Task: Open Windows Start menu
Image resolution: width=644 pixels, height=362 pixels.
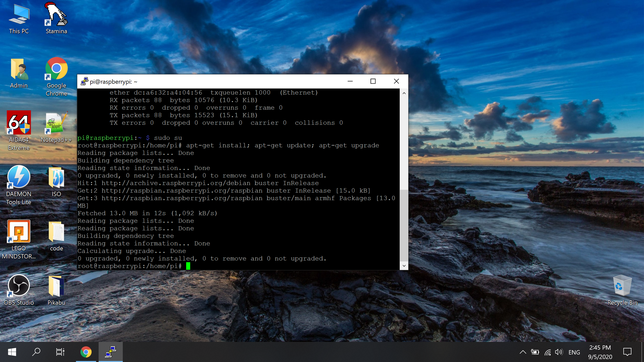Action: point(12,352)
